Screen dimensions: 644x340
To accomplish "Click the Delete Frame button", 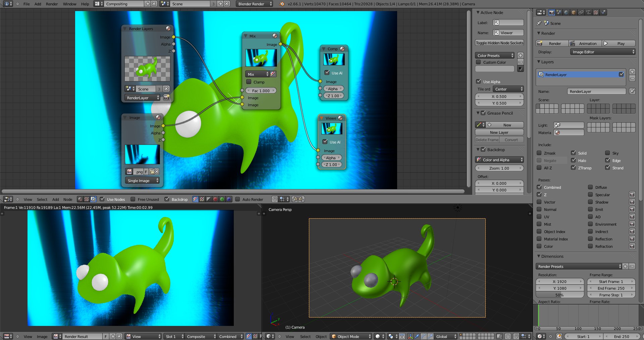I will click(487, 139).
